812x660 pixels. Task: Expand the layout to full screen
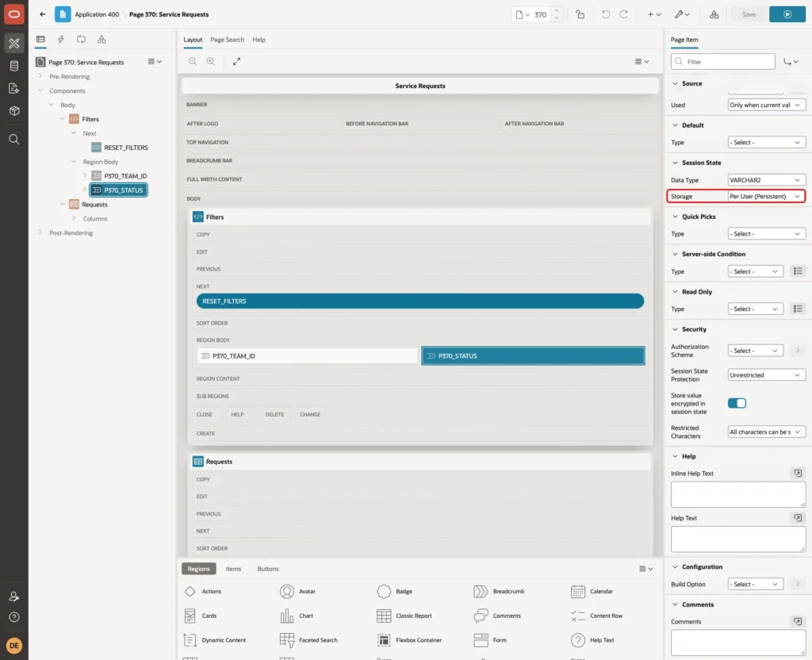[x=236, y=61]
